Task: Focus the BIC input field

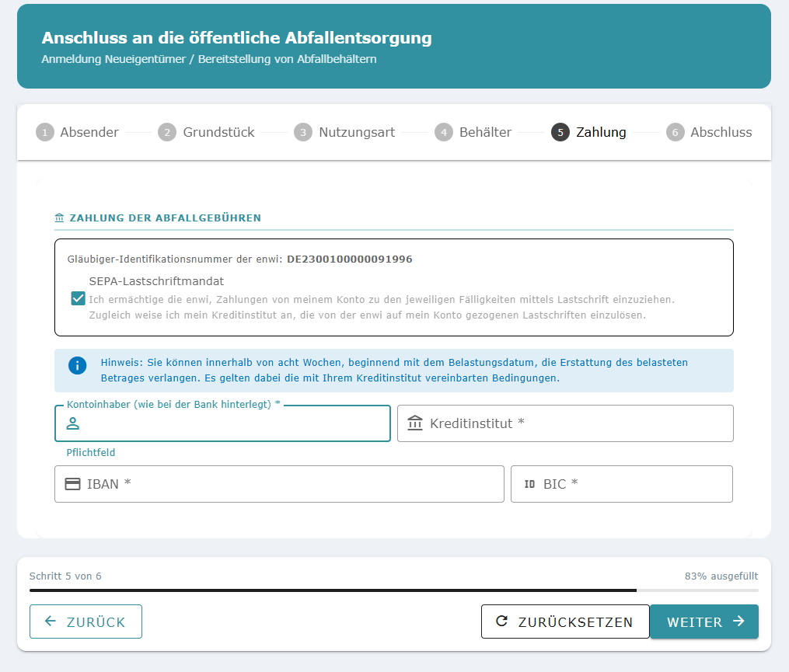Action: coord(621,484)
